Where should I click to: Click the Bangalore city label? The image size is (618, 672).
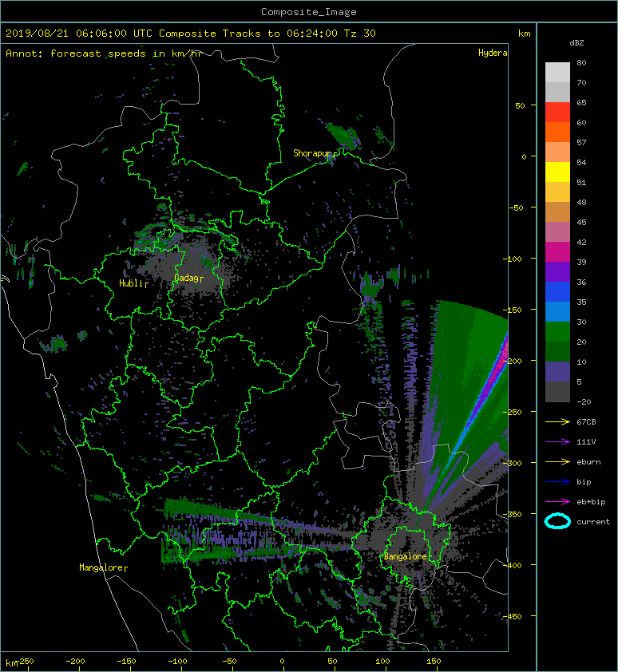point(405,556)
